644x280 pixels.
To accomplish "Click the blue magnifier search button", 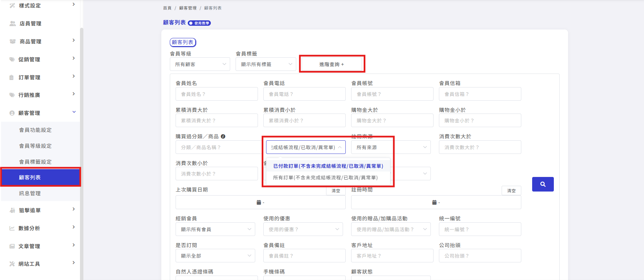I will pyautogui.click(x=543, y=184).
